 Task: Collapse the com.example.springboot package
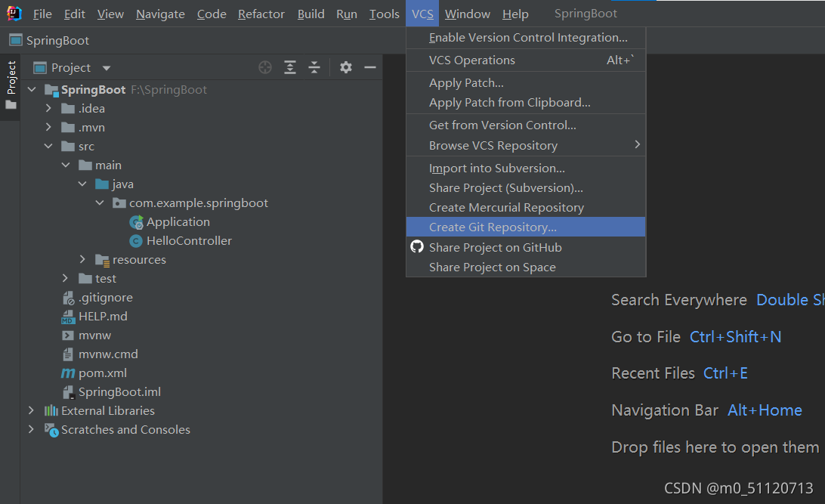[x=100, y=203]
